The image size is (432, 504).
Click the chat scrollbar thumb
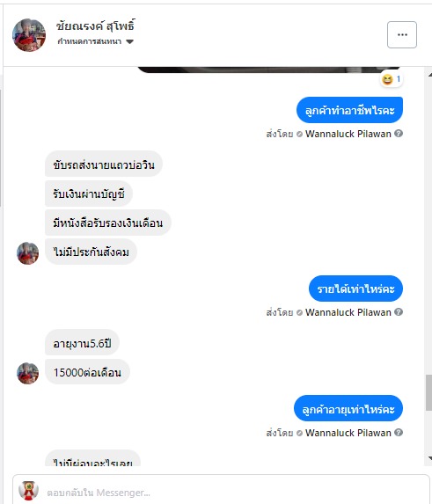[x=428, y=392]
